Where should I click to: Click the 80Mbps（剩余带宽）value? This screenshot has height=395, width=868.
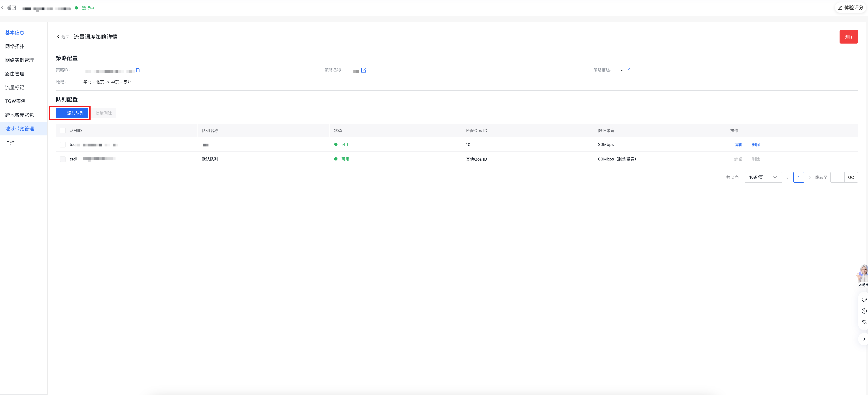pos(617,159)
